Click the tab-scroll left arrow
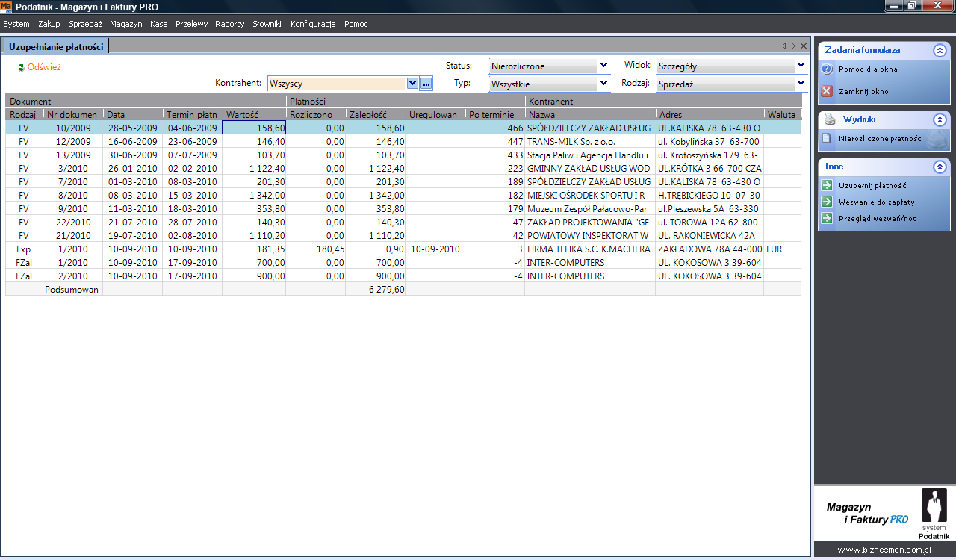The image size is (956, 560). [783, 46]
